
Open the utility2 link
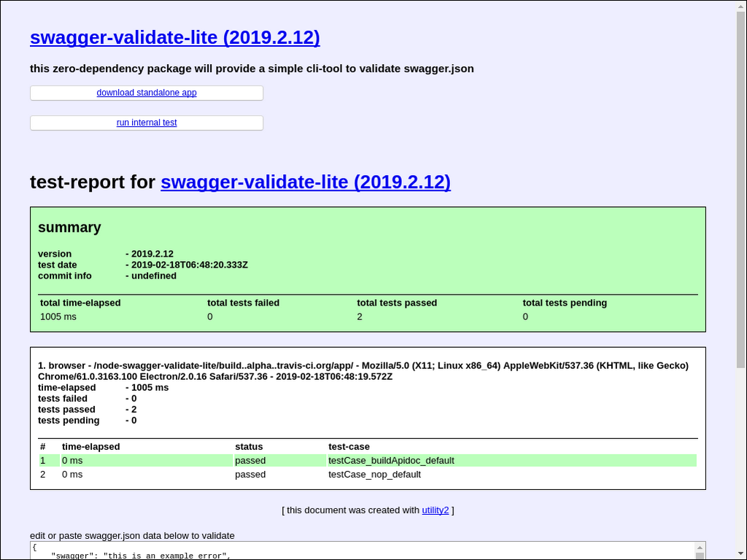click(435, 510)
